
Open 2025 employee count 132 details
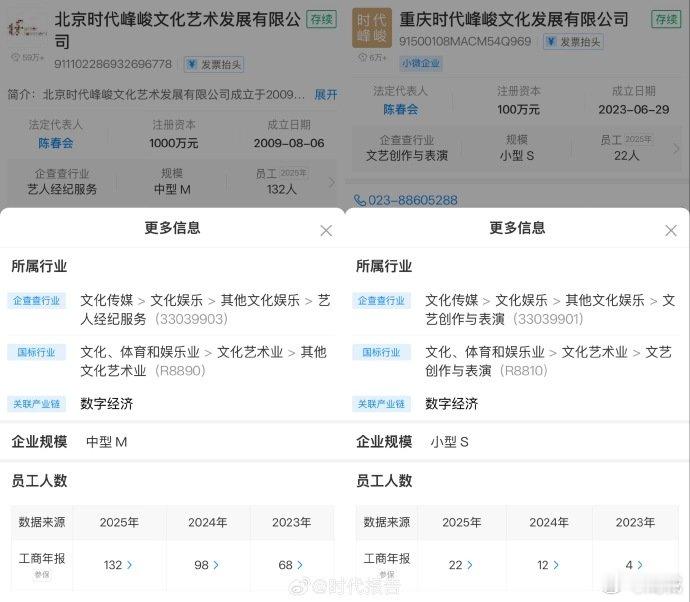tap(118, 565)
